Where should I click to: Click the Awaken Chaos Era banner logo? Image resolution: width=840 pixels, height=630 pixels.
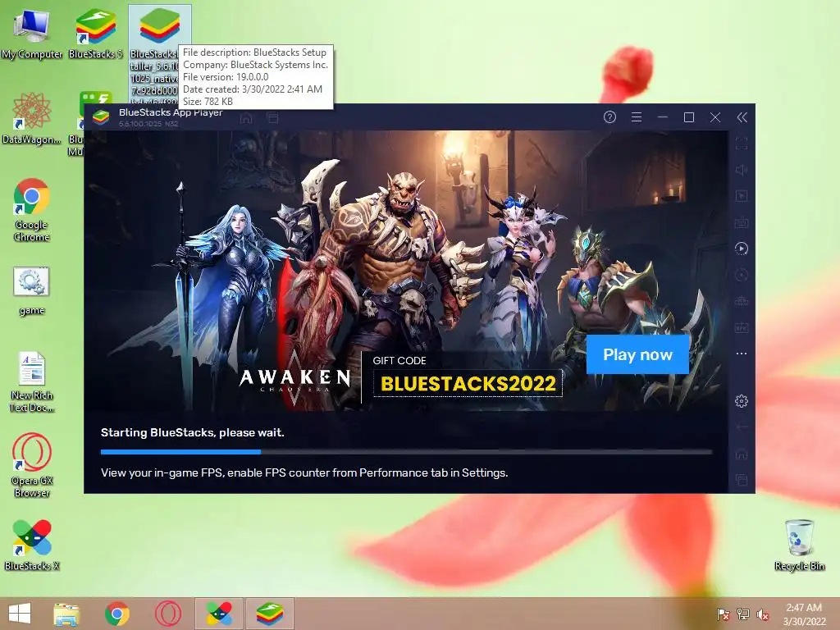pos(294,378)
